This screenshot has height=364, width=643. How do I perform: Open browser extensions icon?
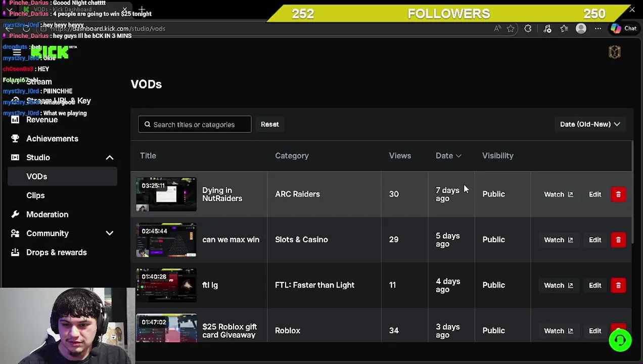point(528,29)
